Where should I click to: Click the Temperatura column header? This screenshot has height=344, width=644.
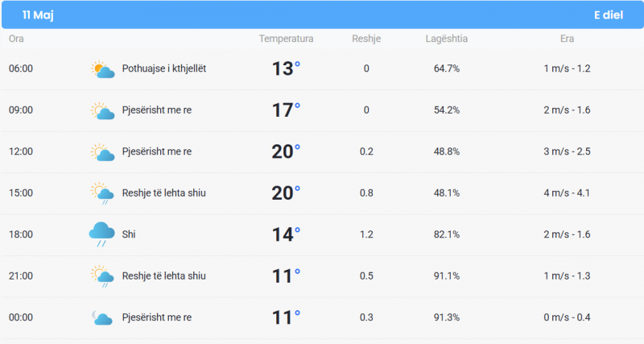(x=286, y=39)
